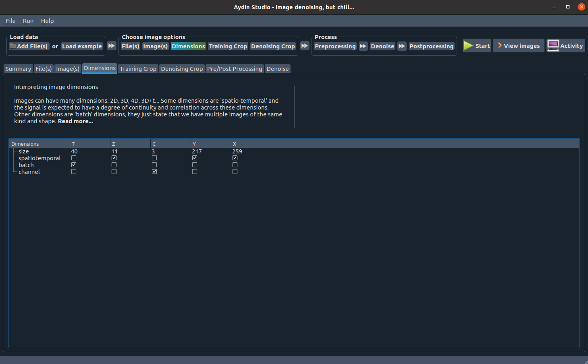The height and width of the screenshot is (364, 588).
Task: Enable channel for Z dimension
Action: click(114, 172)
